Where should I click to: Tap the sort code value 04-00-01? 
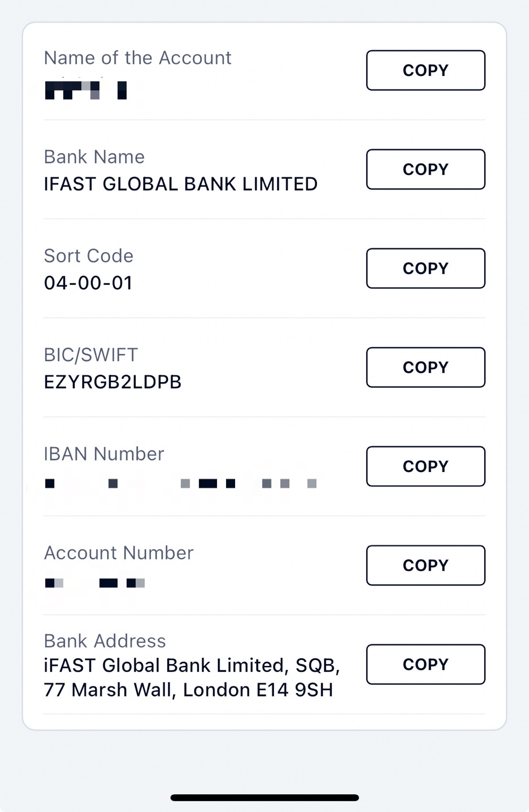tap(88, 283)
